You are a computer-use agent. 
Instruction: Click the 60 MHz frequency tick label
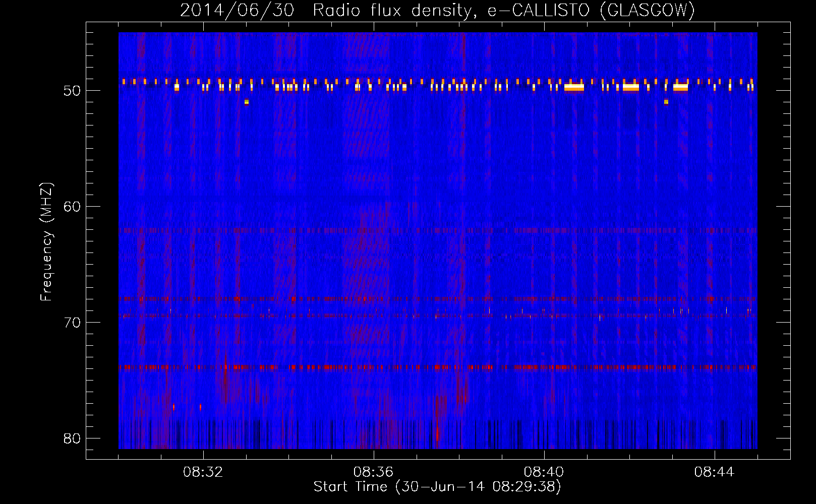pyautogui.click(x=72, y=207)
